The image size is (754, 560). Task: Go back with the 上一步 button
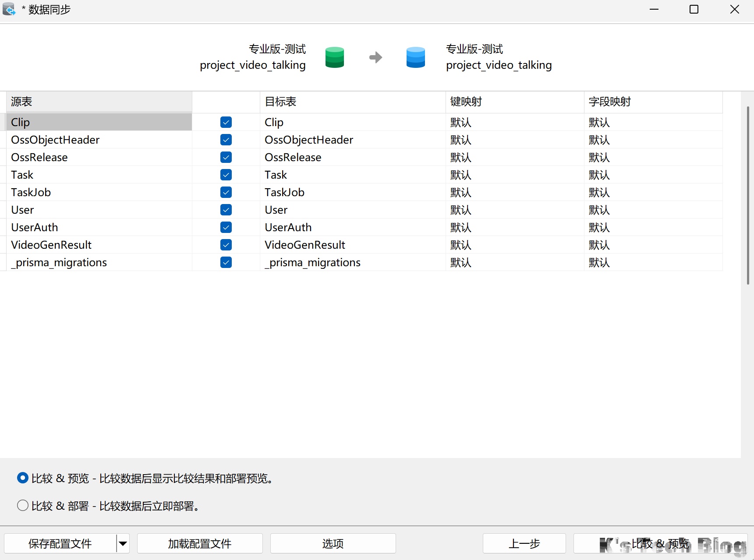tap(524, 543)
